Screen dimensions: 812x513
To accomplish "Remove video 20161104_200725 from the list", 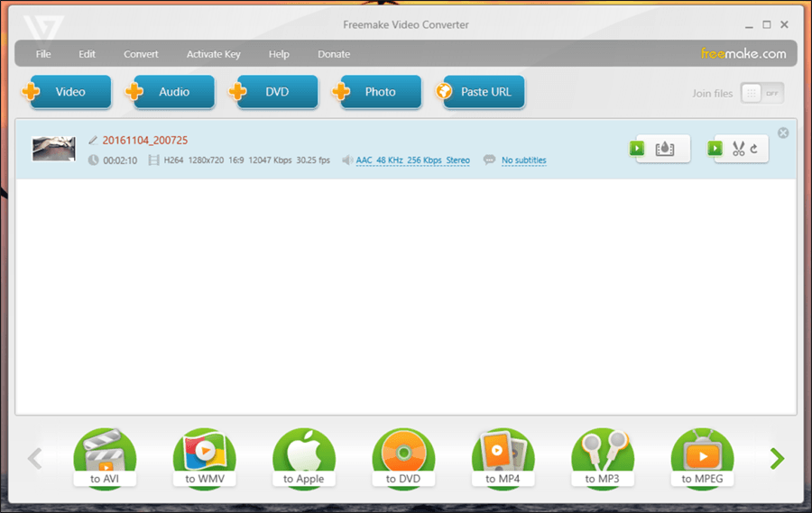I will (x=783, y=133).
